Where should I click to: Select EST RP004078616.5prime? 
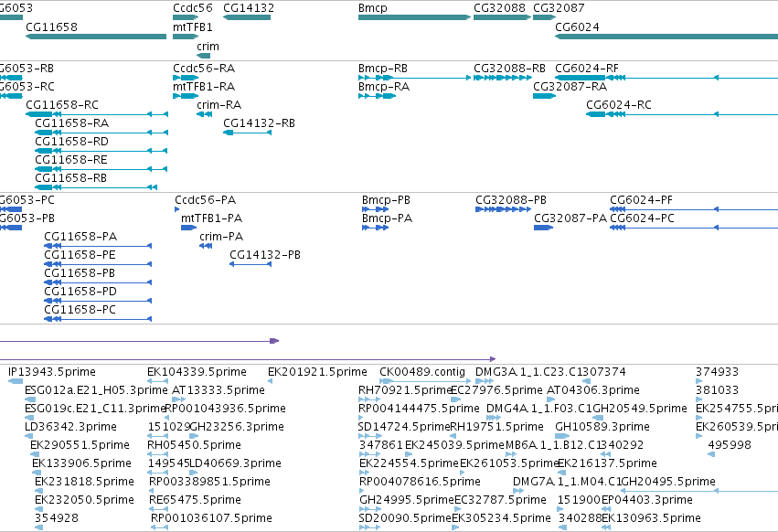361,491
